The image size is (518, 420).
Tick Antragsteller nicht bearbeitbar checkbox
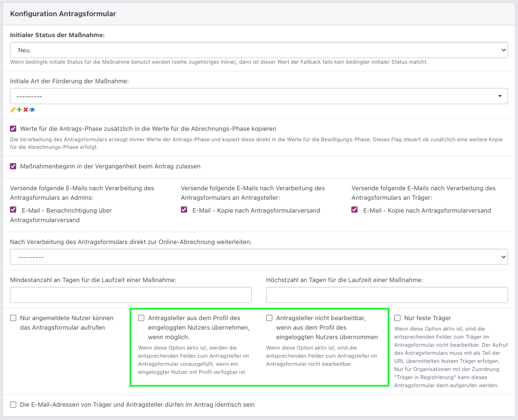269,318
